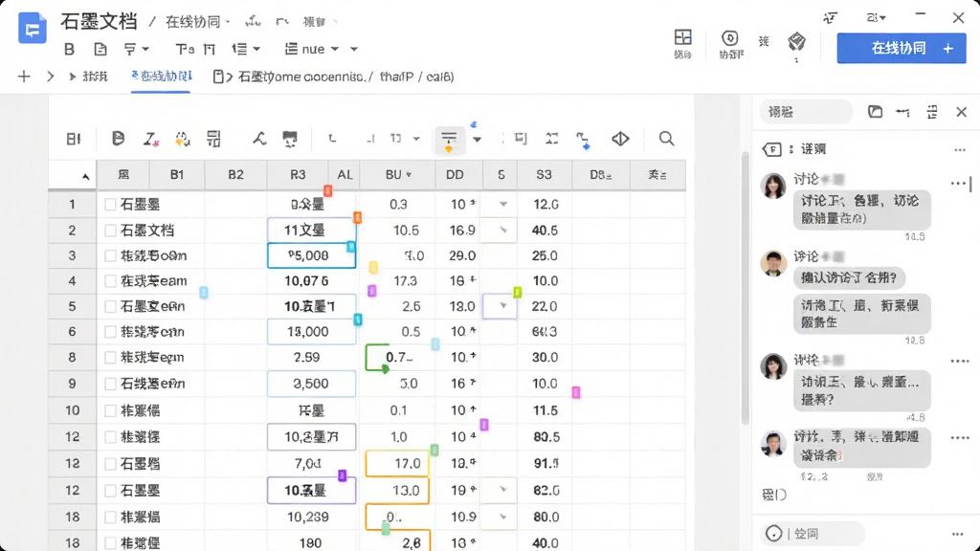Select the S3 column header
Screen dimensions: 980x551
point(544,175)
